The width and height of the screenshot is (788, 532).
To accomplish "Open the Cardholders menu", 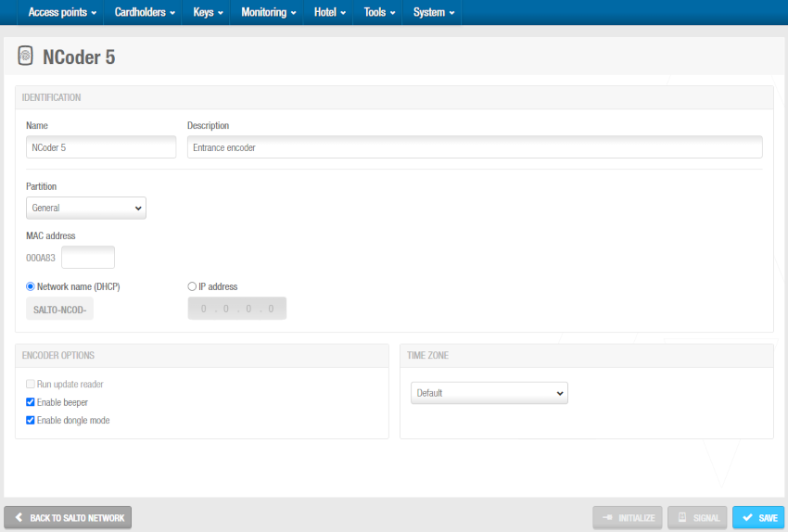I will 145,12.
